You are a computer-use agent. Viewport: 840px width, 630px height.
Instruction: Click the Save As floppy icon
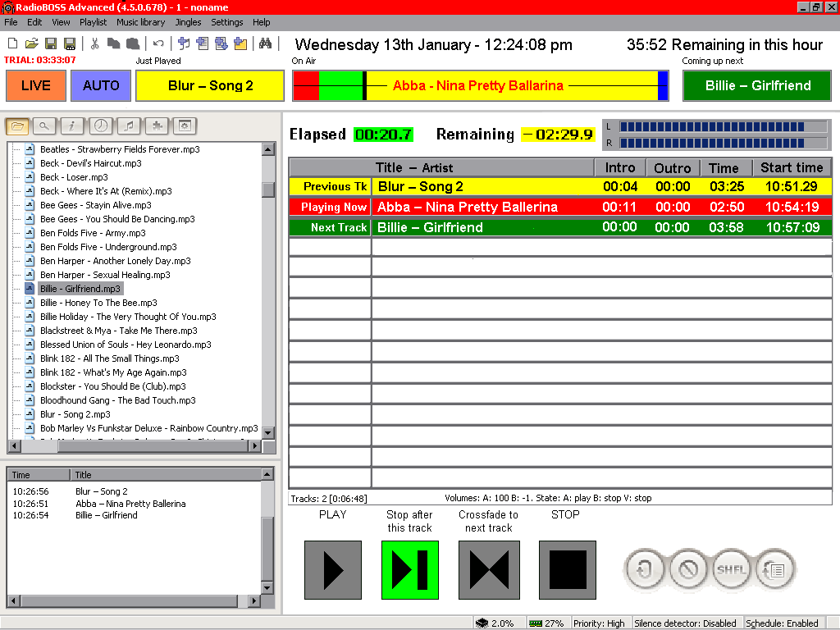point(70,43)
